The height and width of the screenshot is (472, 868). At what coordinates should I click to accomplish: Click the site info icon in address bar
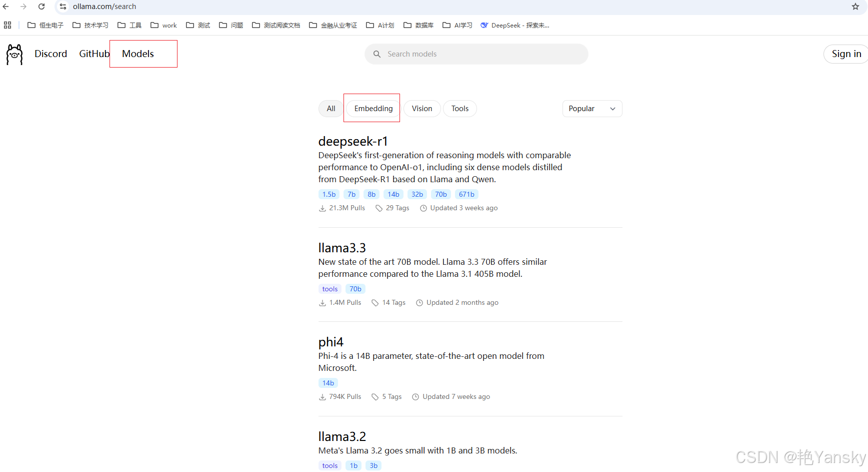coord(63,7)
